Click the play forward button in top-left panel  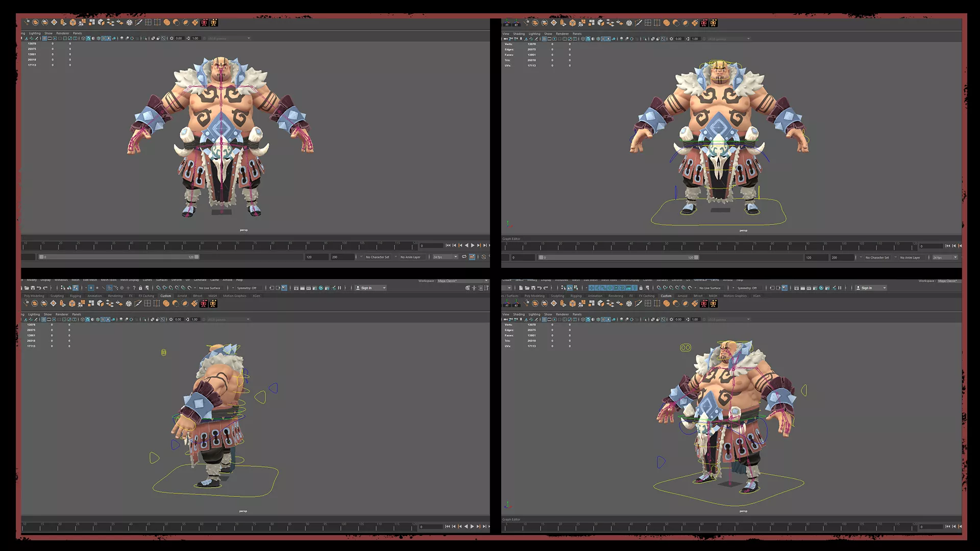pos(473,245)
